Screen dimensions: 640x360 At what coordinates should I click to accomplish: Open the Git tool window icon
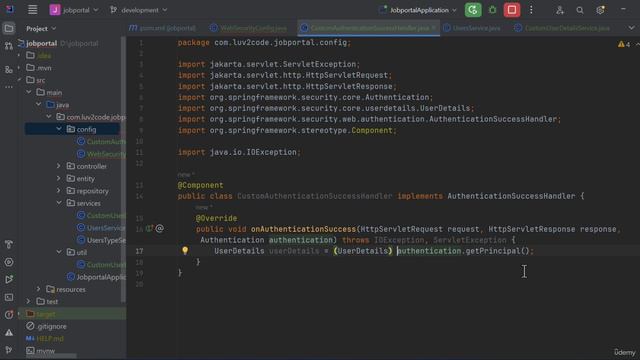9,350
